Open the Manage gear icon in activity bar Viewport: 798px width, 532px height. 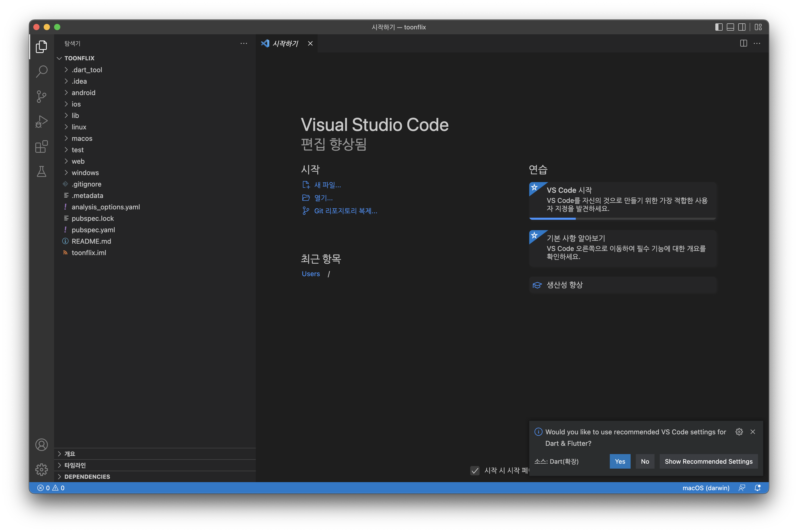click(x=41, y=470)
